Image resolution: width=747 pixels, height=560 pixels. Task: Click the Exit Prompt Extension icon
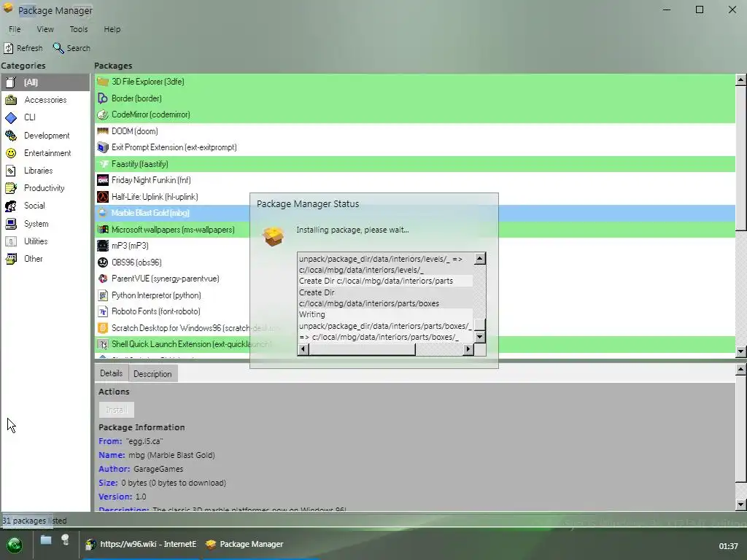pos(103,147)
